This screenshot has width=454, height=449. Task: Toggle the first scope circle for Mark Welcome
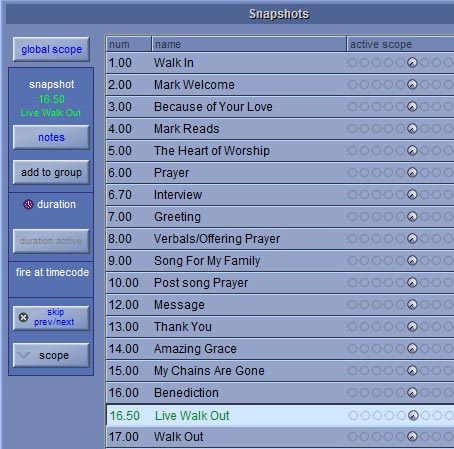pos(352,85)
